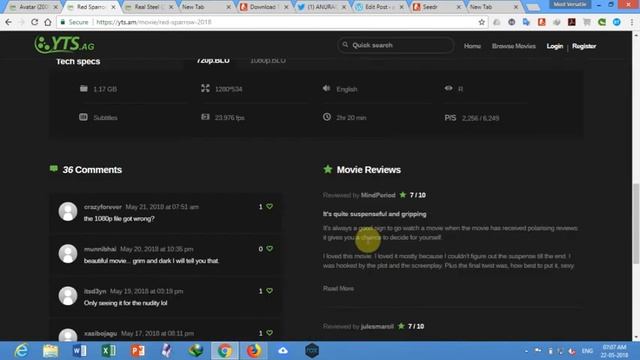Click the ENG language indicator in the tray
The image size is (640, 360).
pyautogui.click(x=587, y=351)
